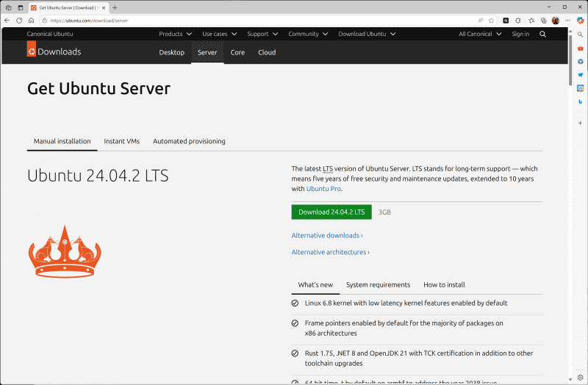
Task: Expand the Download Ubuntu dropdown
Action: 367,34
